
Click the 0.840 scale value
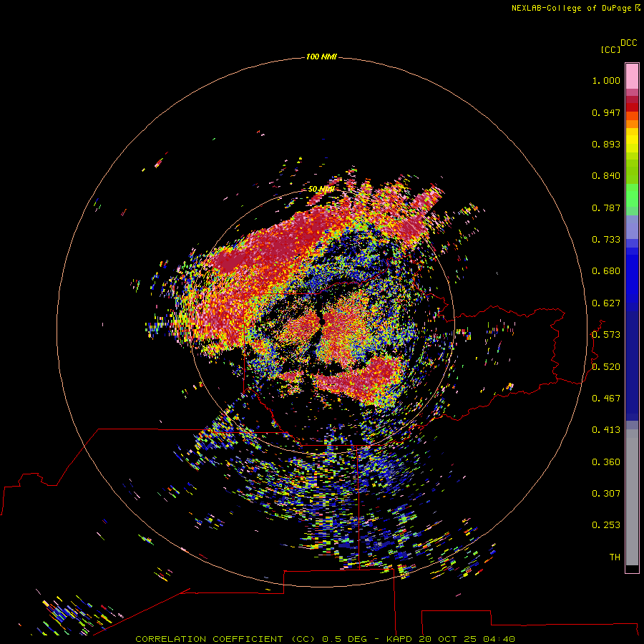click(x=606, y=176)
